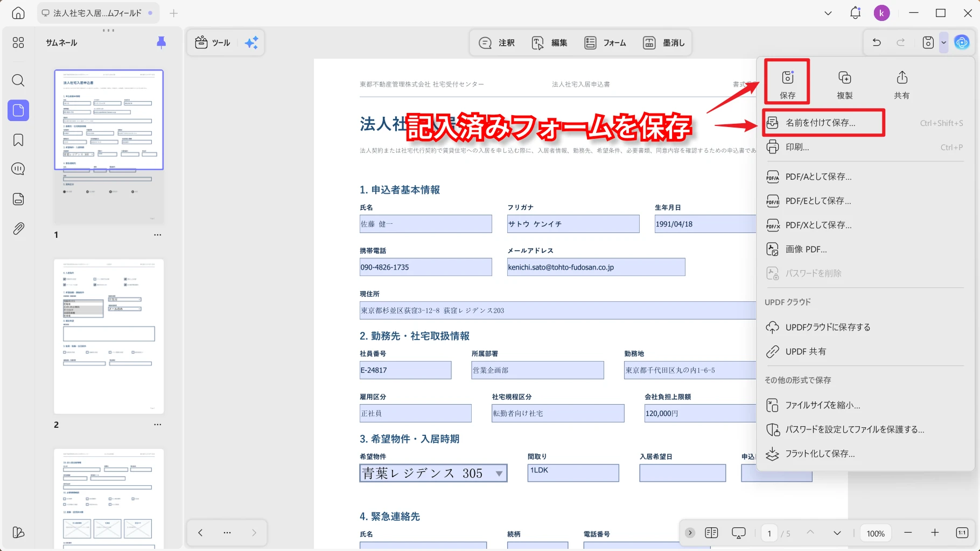The width and height of the screenshot is (980, 551).
Task: Open the attachments paperclip icon
Action: (x=18, y=229)
